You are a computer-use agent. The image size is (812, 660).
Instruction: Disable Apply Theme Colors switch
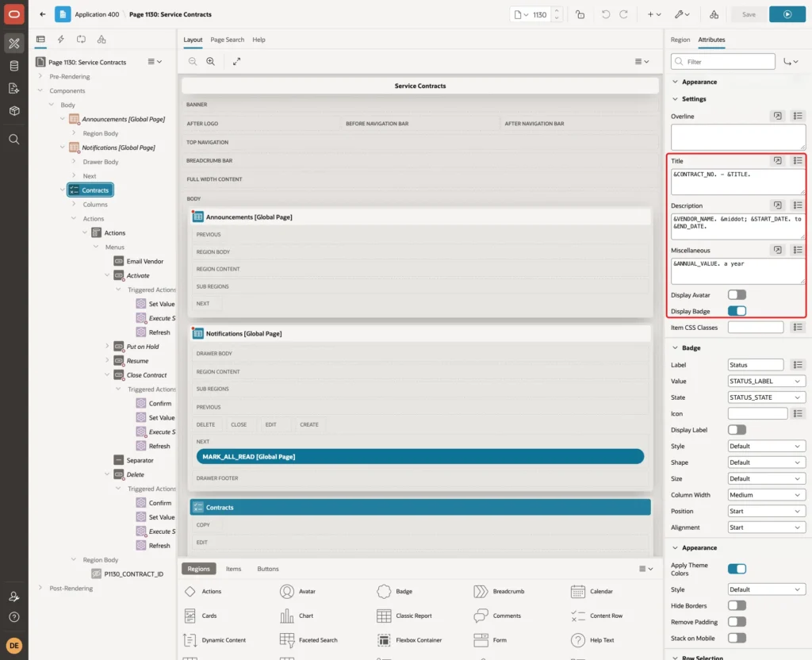point(737,568)
